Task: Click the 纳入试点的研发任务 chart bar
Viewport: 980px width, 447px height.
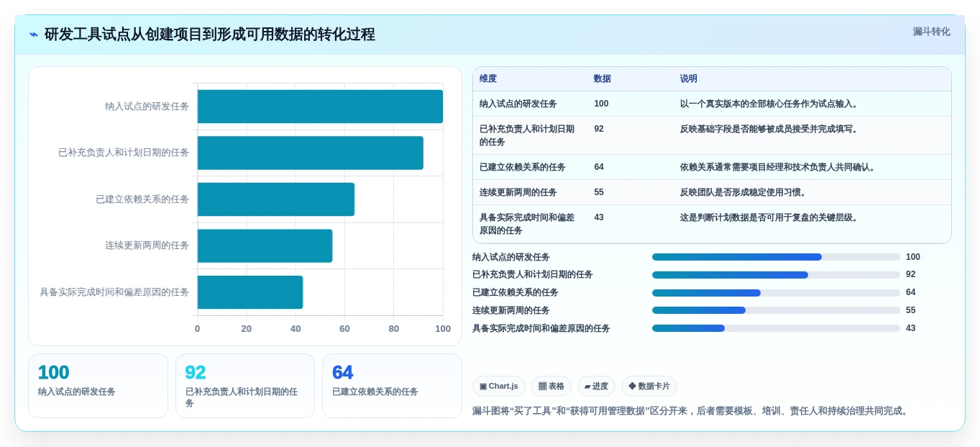Action: coord(320,107)
